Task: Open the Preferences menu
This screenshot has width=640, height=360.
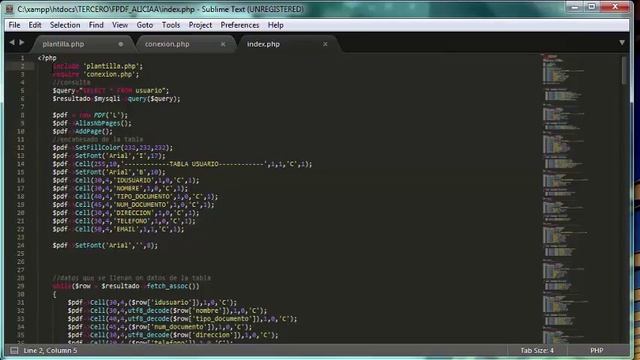Action: 240,25
